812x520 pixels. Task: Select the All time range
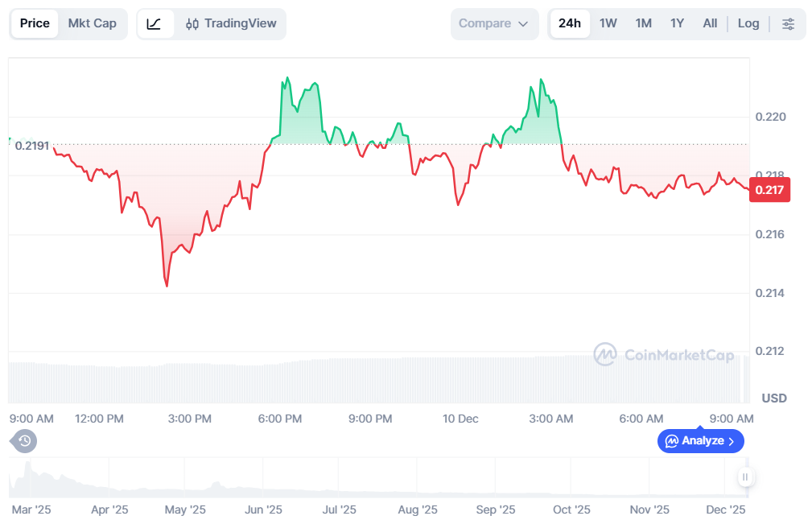click(710, 23)
